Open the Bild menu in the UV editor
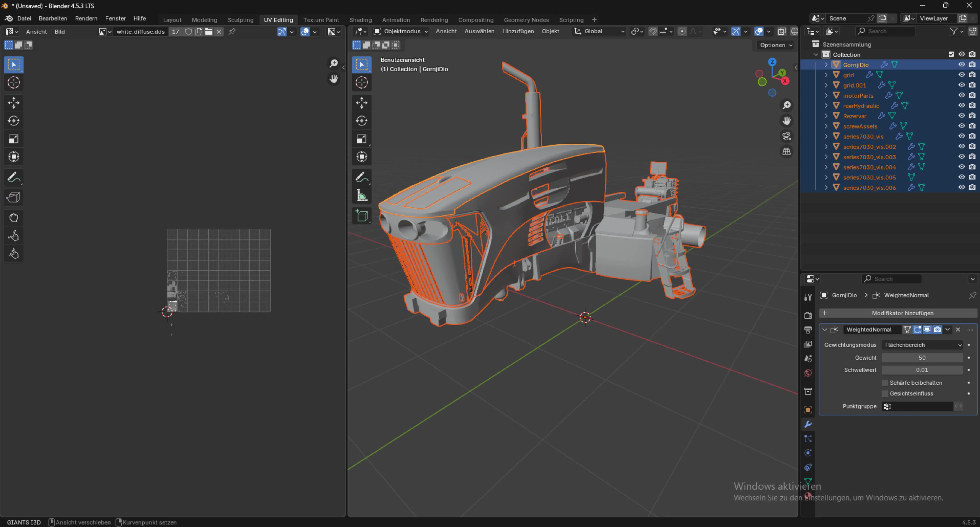The image size is (980, 527). click(60, 32)
